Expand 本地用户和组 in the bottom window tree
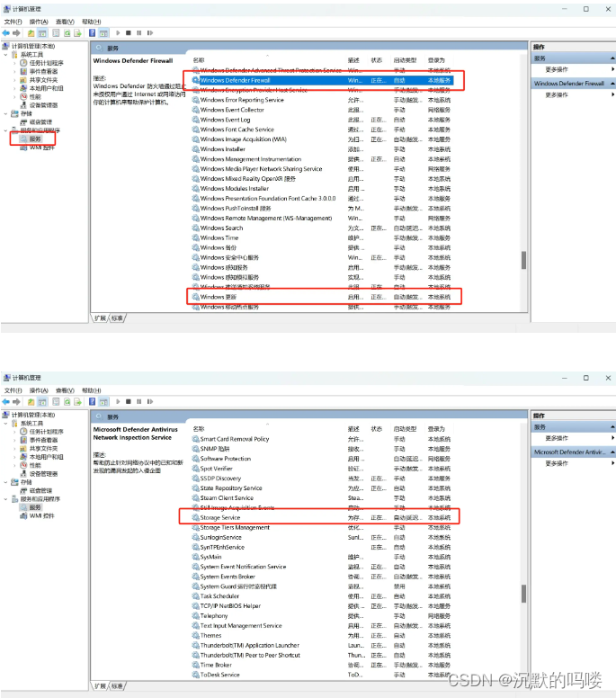 [x=14, y=457]
